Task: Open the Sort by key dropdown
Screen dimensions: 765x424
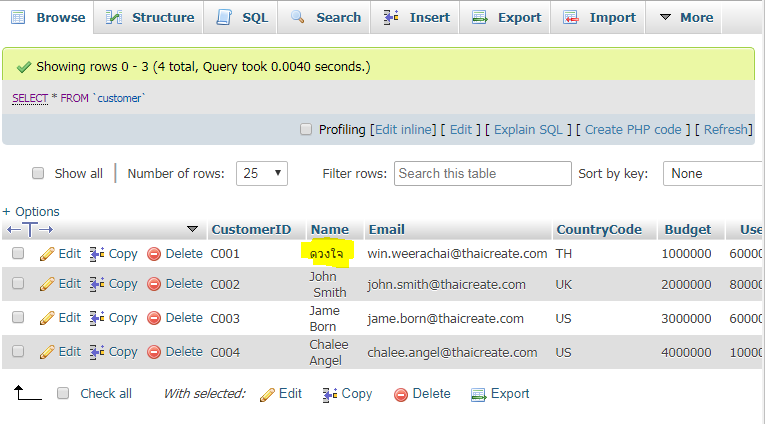Action: [x=712, y=173]
